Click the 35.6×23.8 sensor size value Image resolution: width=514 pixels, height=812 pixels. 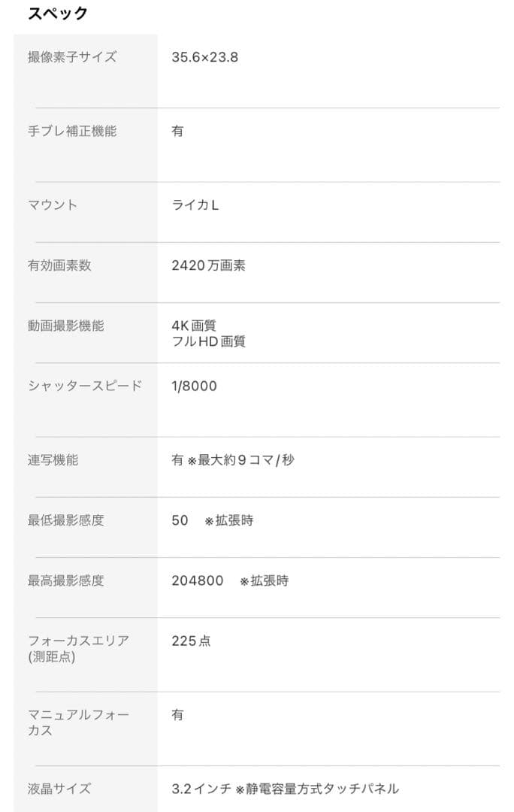click(x=205, y=57)
